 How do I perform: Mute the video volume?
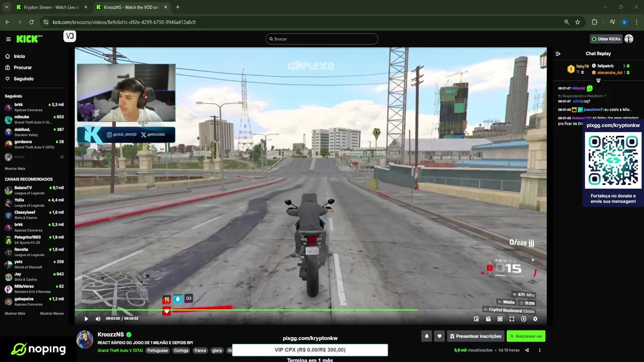(x=98, y=319)
